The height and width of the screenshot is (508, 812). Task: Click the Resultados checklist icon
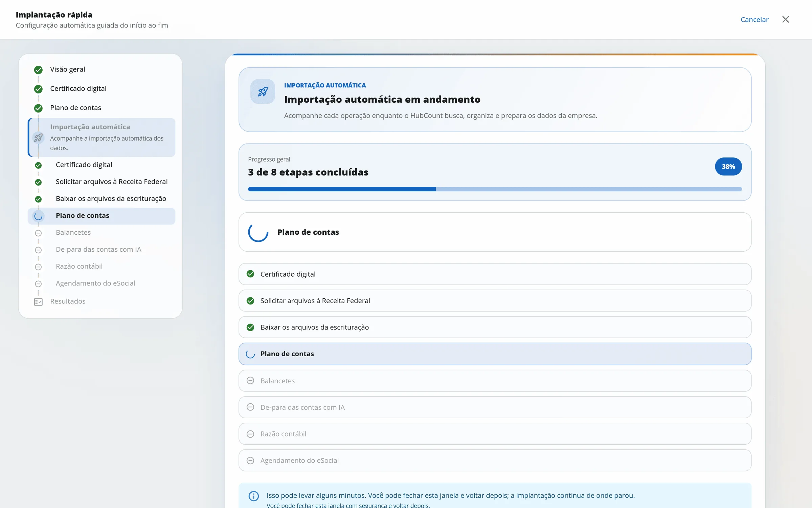(x=38, y=302)
